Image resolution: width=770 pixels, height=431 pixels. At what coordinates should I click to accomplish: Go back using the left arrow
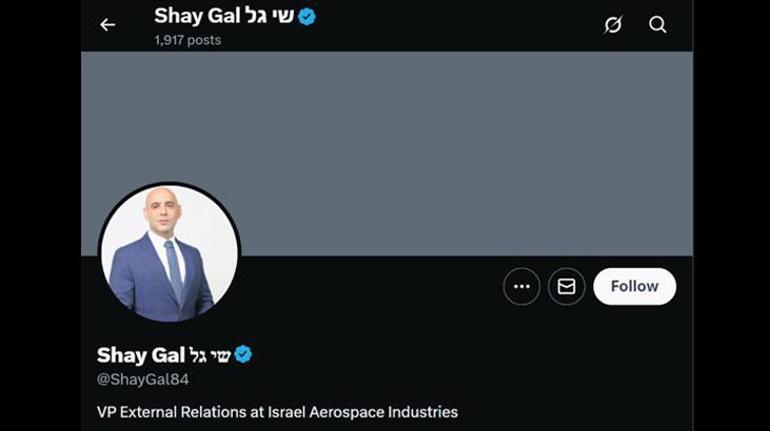(x=108, y=25)
